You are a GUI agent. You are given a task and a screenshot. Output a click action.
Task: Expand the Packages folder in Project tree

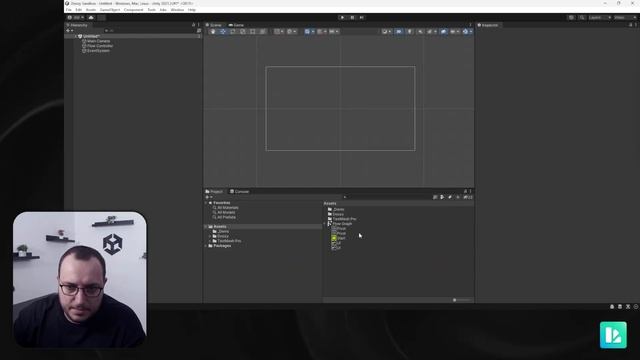click(x=206, y=246)
